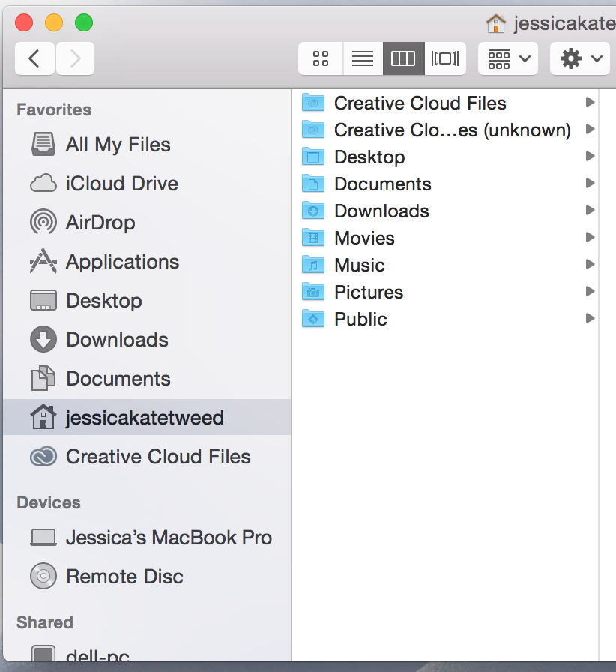This screenshot has width=616, height=672.
Task: Open the gear Action menu
Action: point(580,58)
